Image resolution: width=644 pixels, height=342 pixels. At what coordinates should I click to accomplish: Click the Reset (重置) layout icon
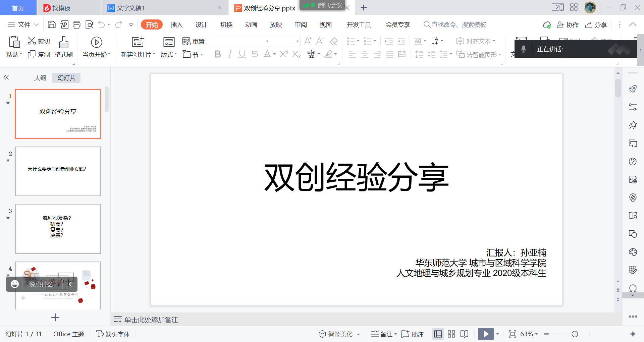(x=186, y=41)
